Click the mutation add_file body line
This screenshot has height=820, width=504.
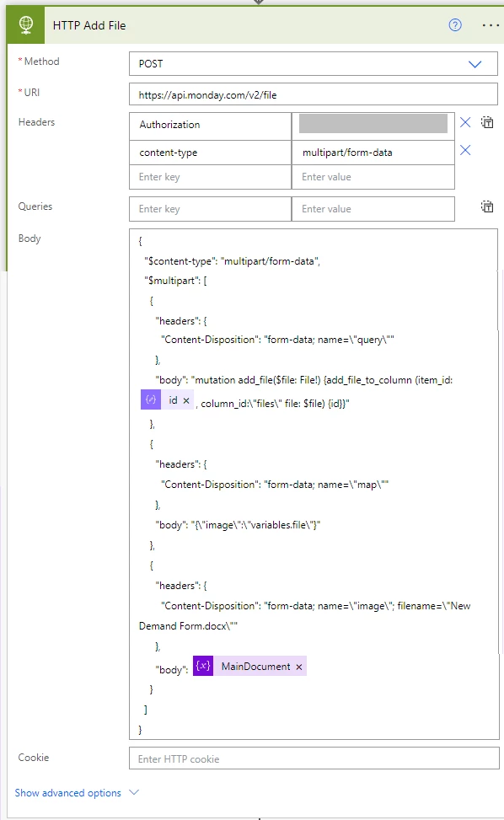tap(303, 380)
